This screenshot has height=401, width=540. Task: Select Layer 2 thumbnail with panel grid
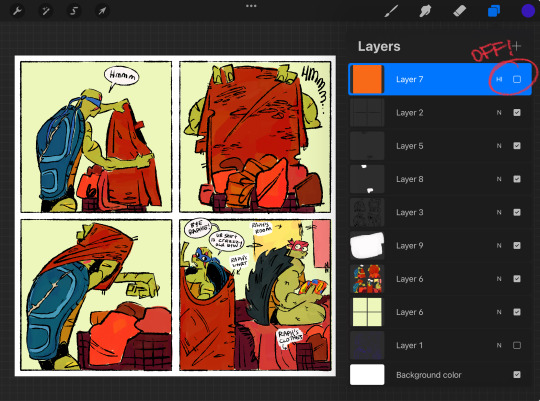click(367, 113)
